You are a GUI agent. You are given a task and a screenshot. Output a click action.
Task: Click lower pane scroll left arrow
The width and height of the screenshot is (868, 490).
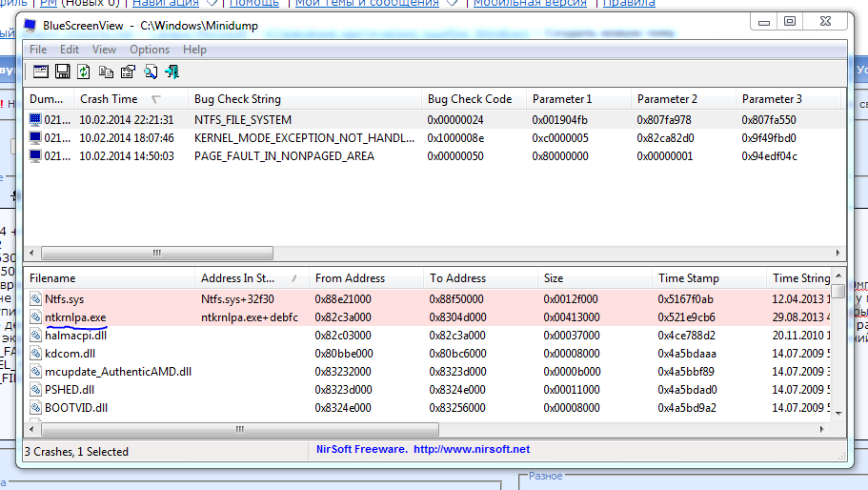point(31,429)
